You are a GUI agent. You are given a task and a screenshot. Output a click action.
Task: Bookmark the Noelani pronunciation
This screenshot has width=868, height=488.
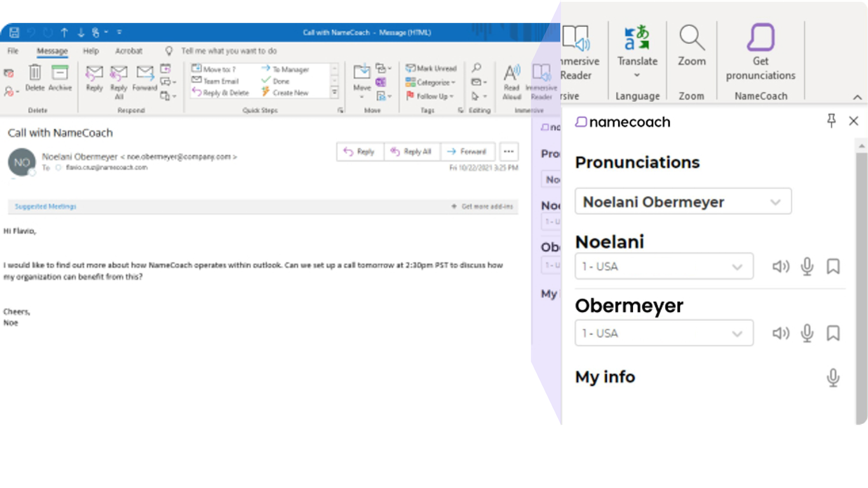tap(833, 266)
